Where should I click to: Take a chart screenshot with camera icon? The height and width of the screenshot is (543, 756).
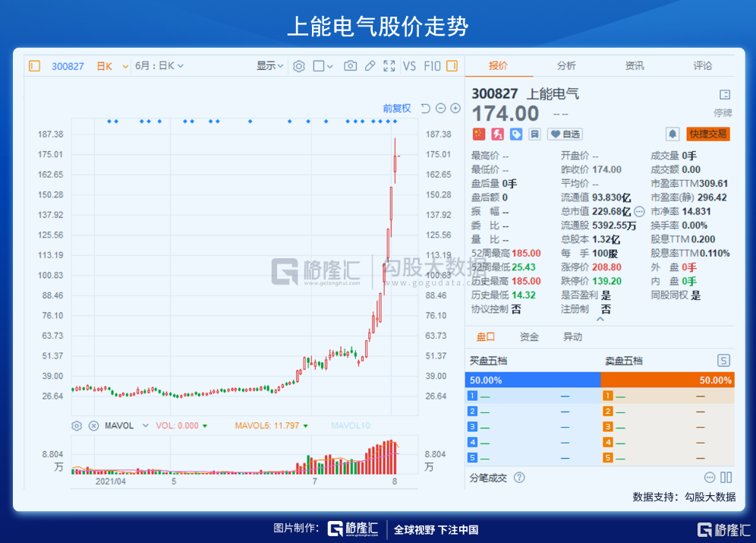coord(350,66)
